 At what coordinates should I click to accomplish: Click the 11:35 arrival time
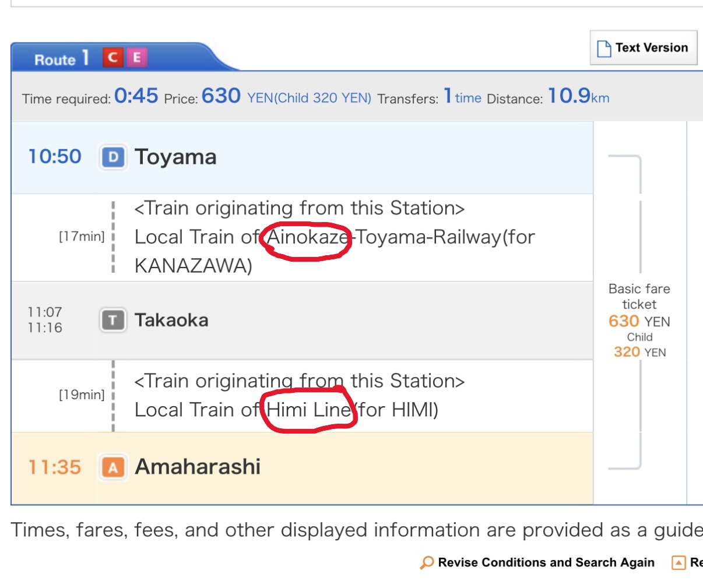click(x=55, y=467)
